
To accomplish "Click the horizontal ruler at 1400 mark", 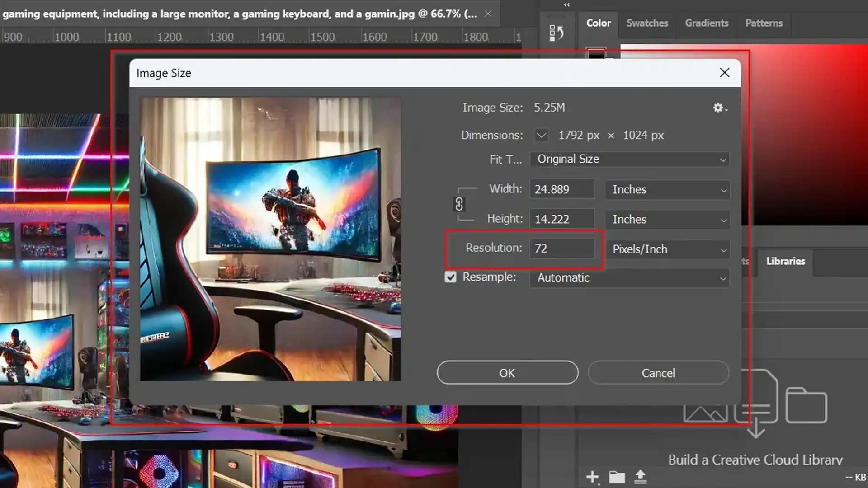I will pos(271,37).
